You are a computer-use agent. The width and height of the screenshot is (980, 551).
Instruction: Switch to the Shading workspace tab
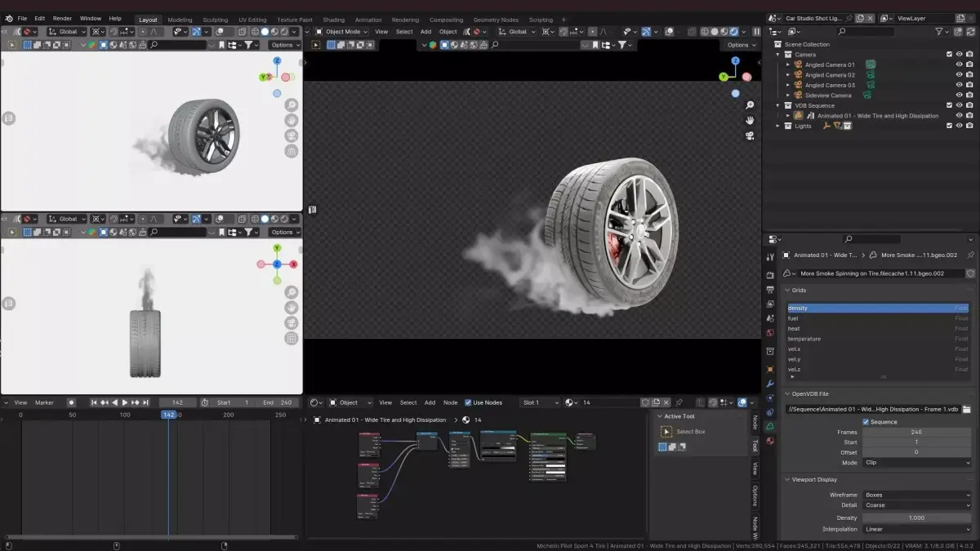[x=333, y=20]
